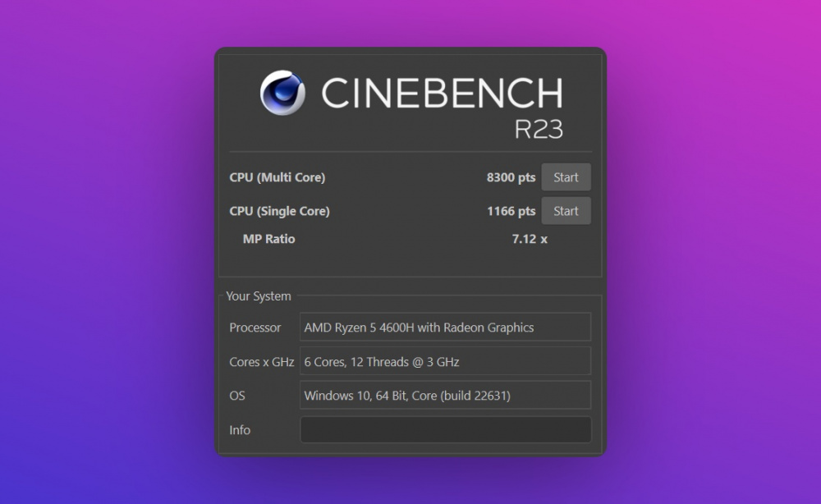The height and width of the screenshot is (504, 821).
Task: Select the OS field showing Windows 10
Action: click(446, 395)
